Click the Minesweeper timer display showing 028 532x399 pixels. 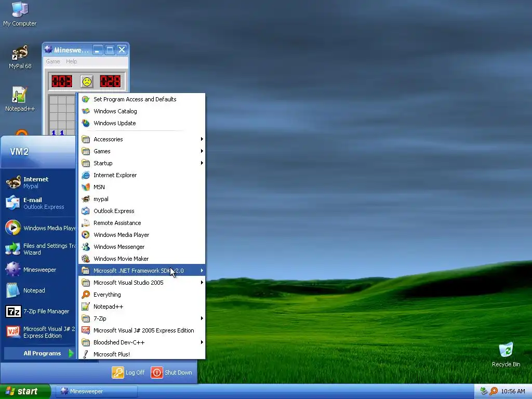point(110,82)
